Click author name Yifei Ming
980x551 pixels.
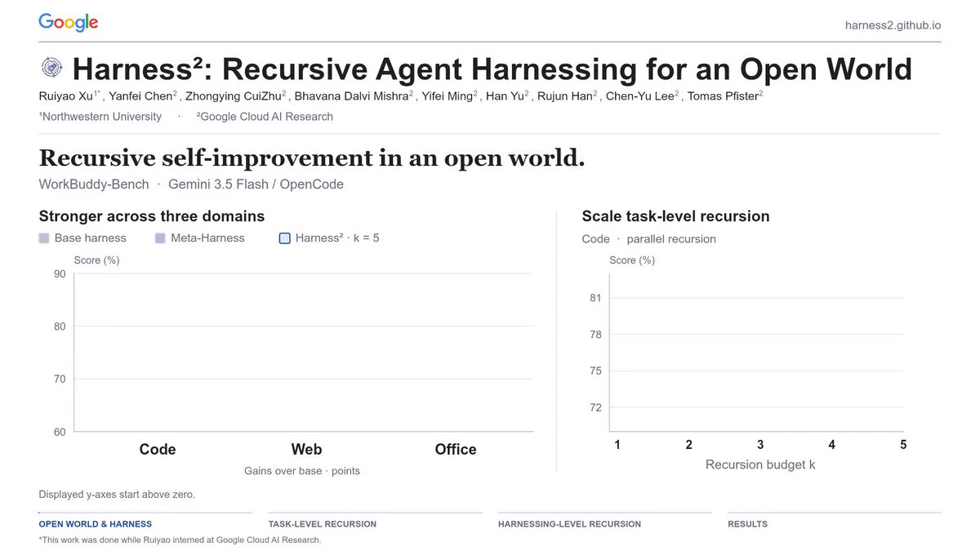click(x=447, y=96)
